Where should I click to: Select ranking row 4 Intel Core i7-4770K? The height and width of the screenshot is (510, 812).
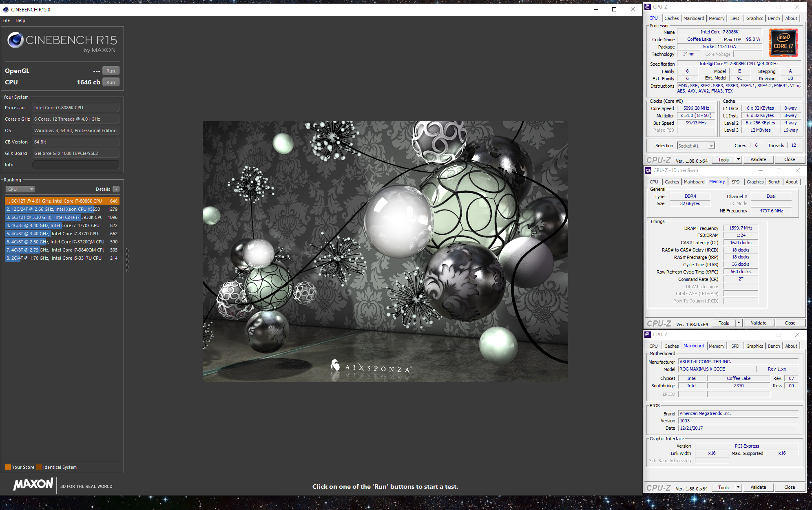[62, 225]
